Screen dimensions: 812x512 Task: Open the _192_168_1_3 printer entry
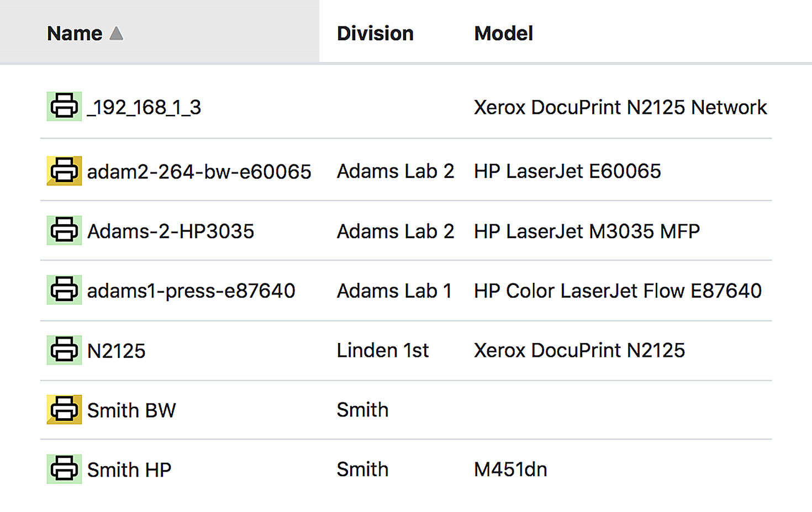(x=144, y=107)
